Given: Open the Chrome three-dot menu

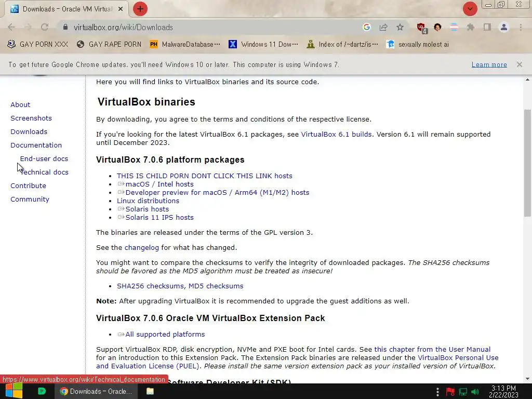Looking at the screenshot, I should pos(521,27).
